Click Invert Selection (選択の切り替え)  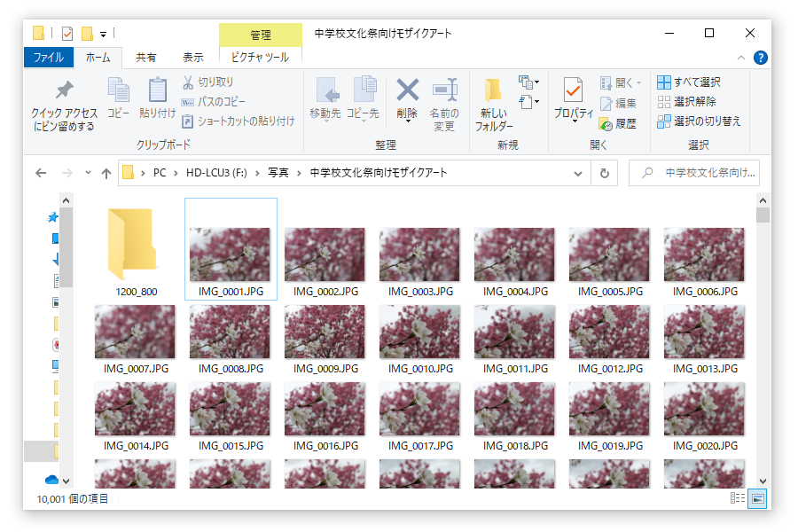(x=699, y=121)
